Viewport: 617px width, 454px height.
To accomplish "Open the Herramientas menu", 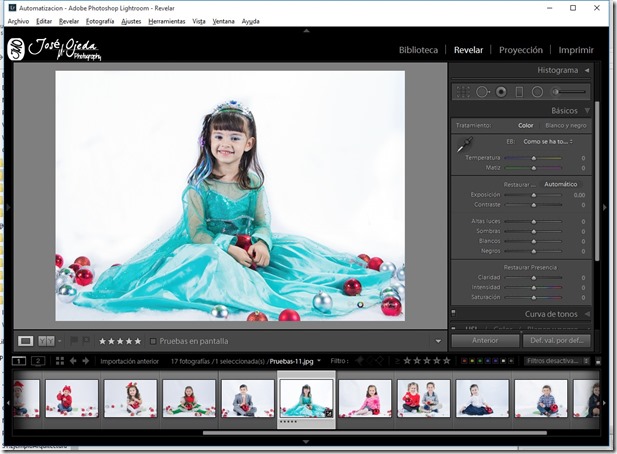I will (x=167, y=21).
